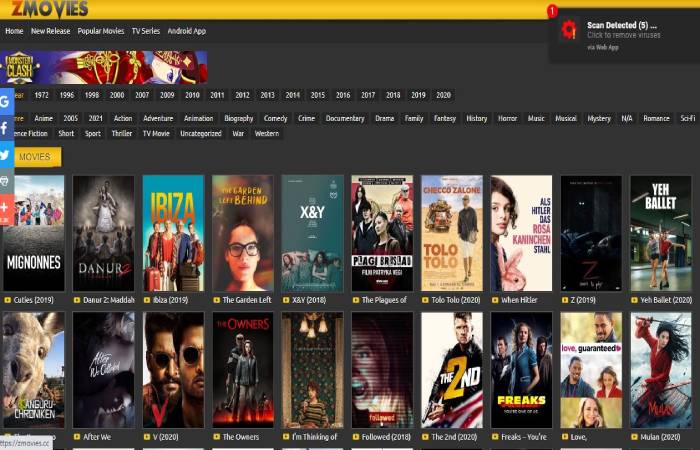This screenshot has width=700, height=450.
Task: Filter movies by year 2019
Action: click(418, 95)
